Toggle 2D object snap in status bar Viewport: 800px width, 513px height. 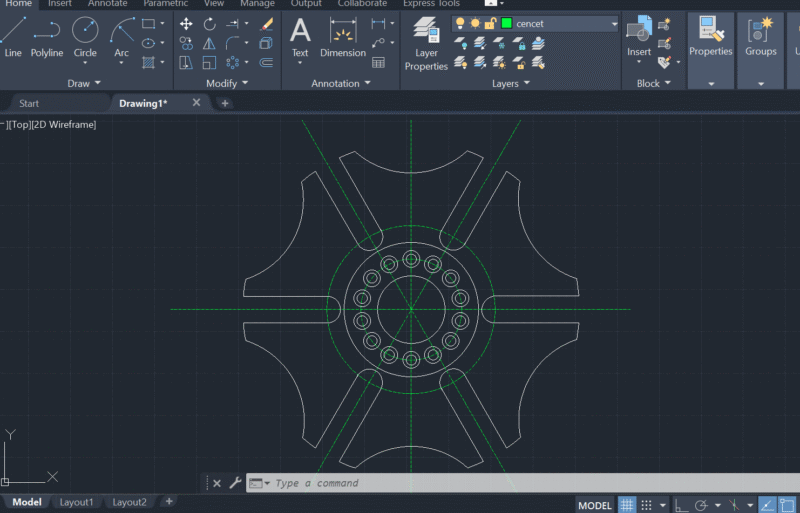point(787,505)
